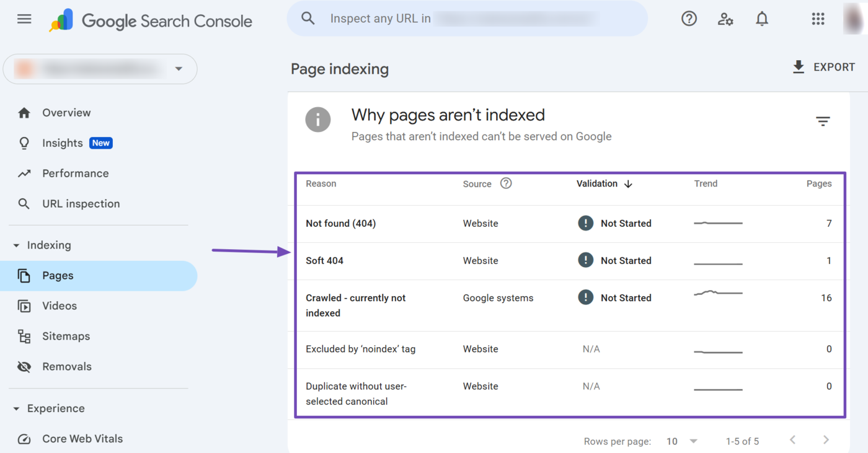Click the Source column help icon
The height and width of the screenshot is (453, 868).
pos(506,183)
